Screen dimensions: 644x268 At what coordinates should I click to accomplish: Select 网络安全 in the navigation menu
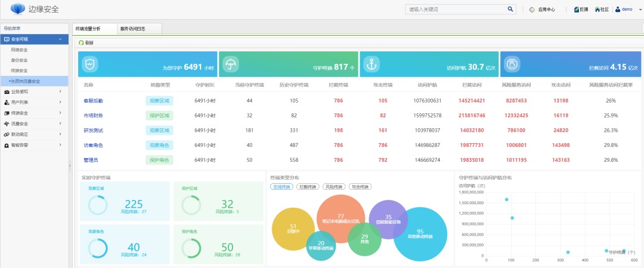(19, 50)
